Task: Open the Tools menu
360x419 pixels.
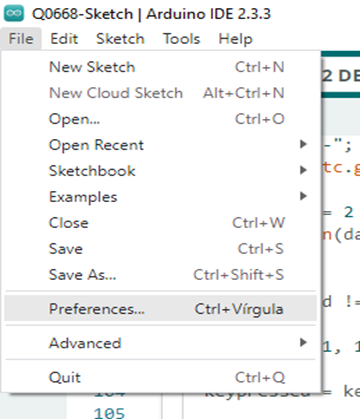Action: (181, 39)
